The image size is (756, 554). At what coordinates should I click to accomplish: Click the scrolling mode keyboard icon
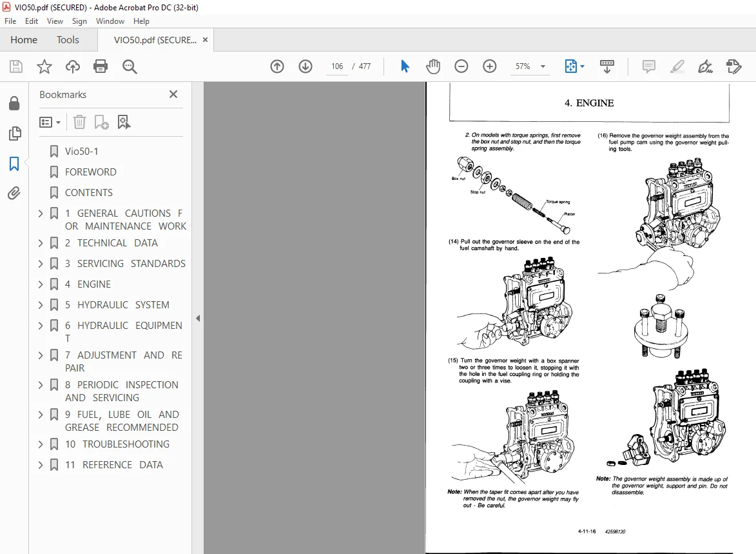[607, 66]
